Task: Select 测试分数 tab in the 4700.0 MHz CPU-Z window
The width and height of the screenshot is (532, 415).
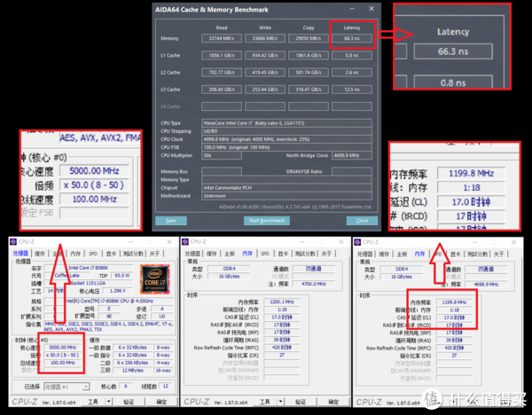Action: point(305,254)
